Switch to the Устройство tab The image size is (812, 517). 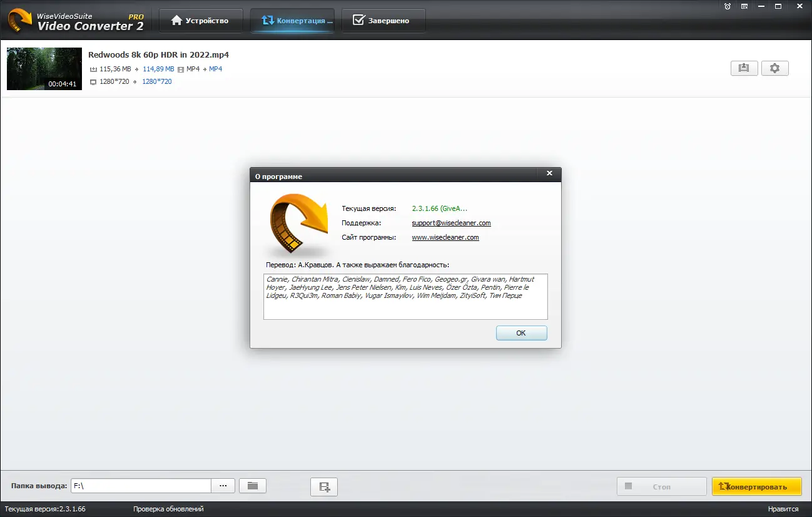(201, 20)
